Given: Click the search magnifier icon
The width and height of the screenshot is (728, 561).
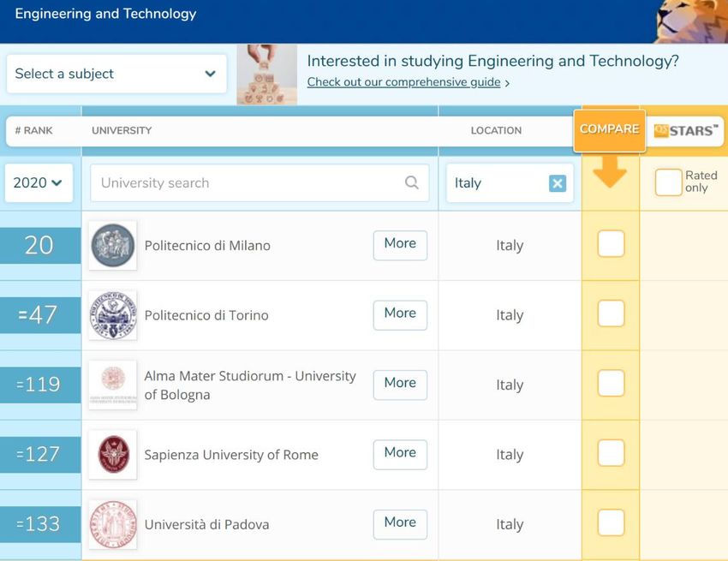Looking at the screenshot, I should [411, 182].
